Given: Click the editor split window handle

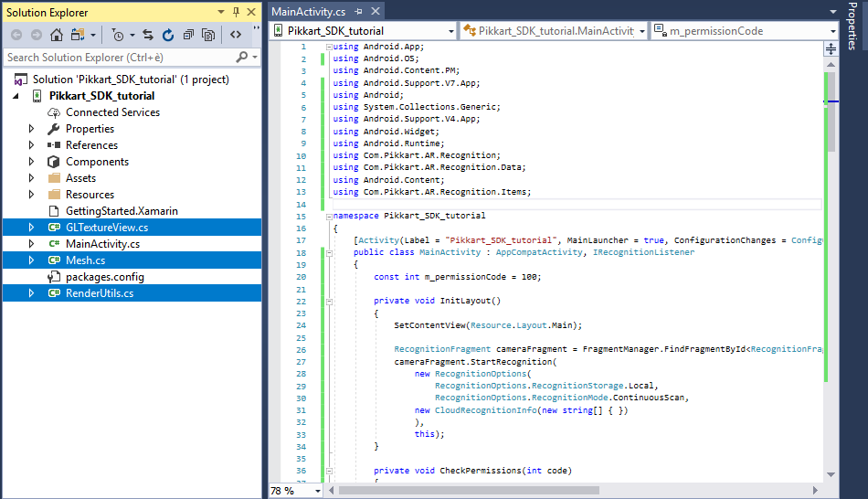Looking at the screenshot, I should (x=831, y=48).
